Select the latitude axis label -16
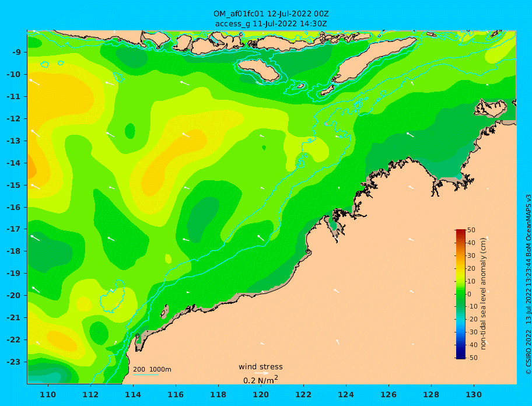 [x=14, y=207]
